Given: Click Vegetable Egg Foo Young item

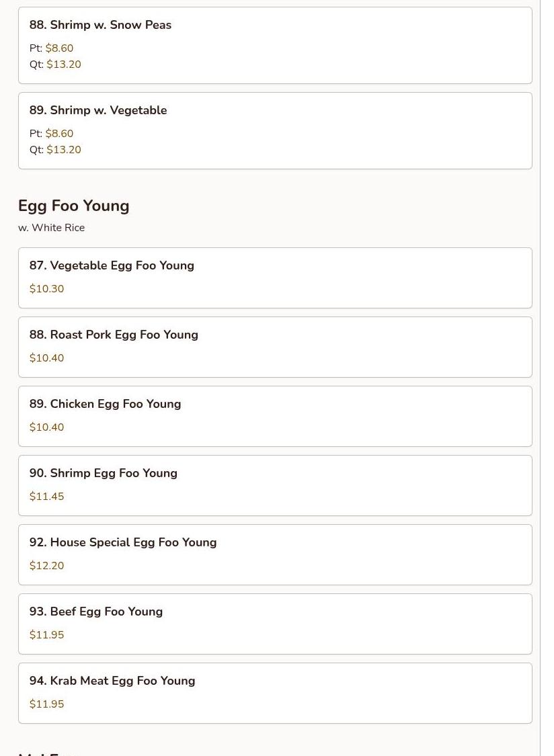Looking at the screenshot, I should coord(112,265).
